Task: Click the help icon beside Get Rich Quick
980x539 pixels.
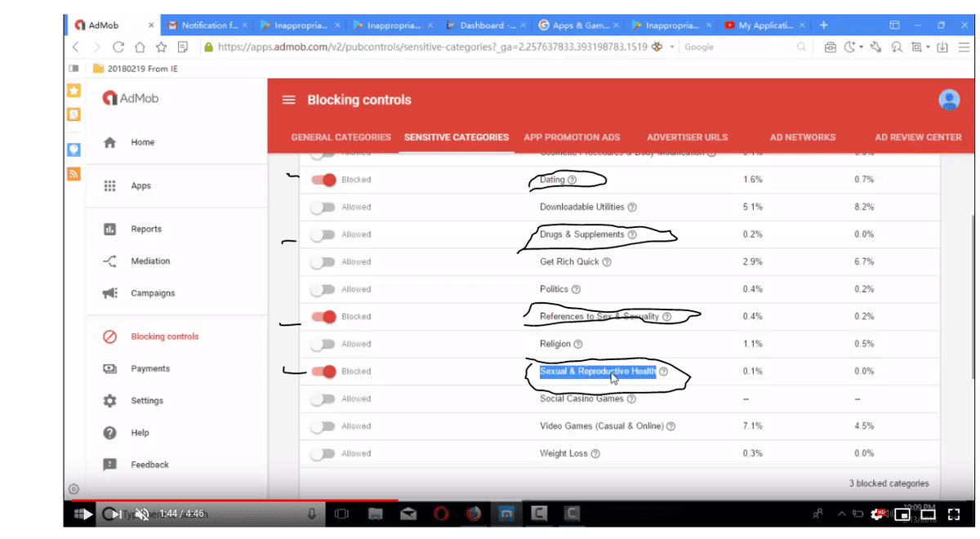Action: click(607, 262)
